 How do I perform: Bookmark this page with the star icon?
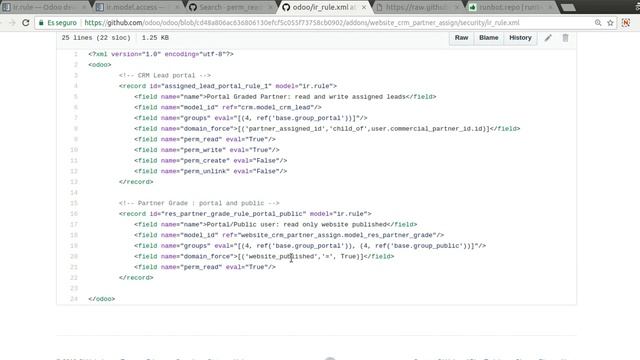610,23
